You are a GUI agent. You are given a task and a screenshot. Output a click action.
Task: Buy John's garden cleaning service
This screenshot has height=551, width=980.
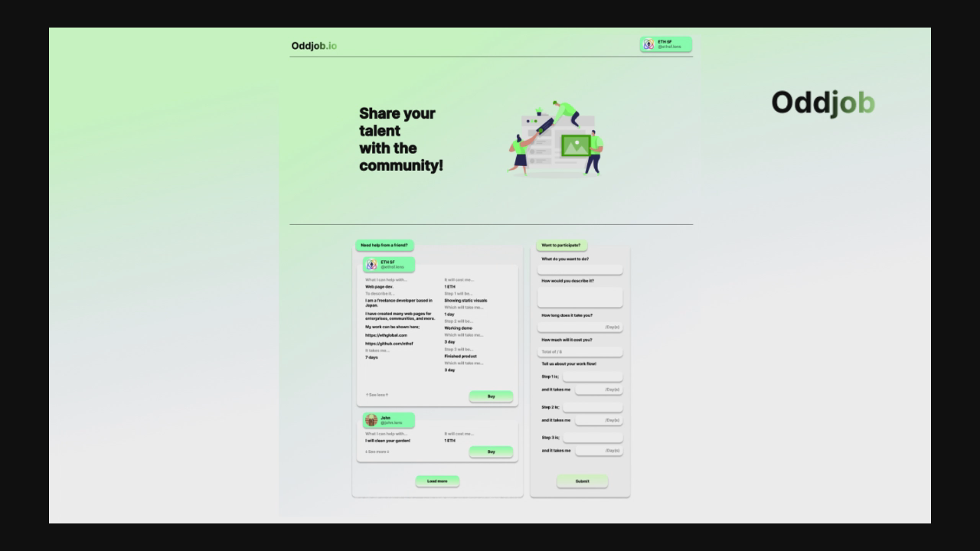click(491, 452)
